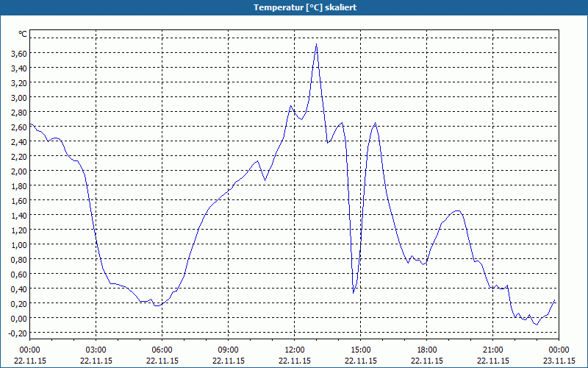588x368 pixels.
Task: Select the 1,00 y-axis value label
Action: 19,245
